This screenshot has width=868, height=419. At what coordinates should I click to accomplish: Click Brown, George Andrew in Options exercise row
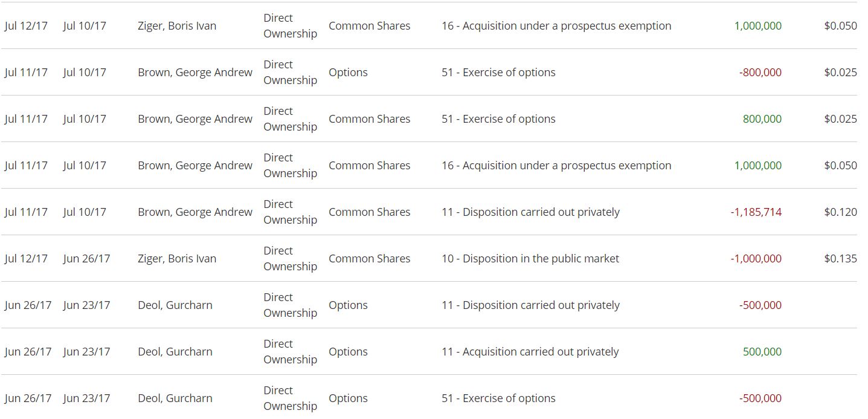tap(195, 73)
